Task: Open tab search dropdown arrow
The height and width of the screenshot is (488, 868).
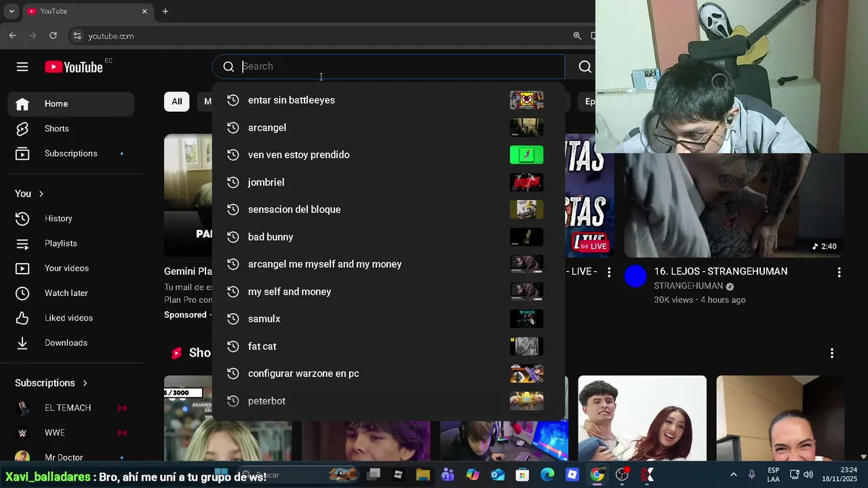Action: pyautogui.click(x=11, y=12)
